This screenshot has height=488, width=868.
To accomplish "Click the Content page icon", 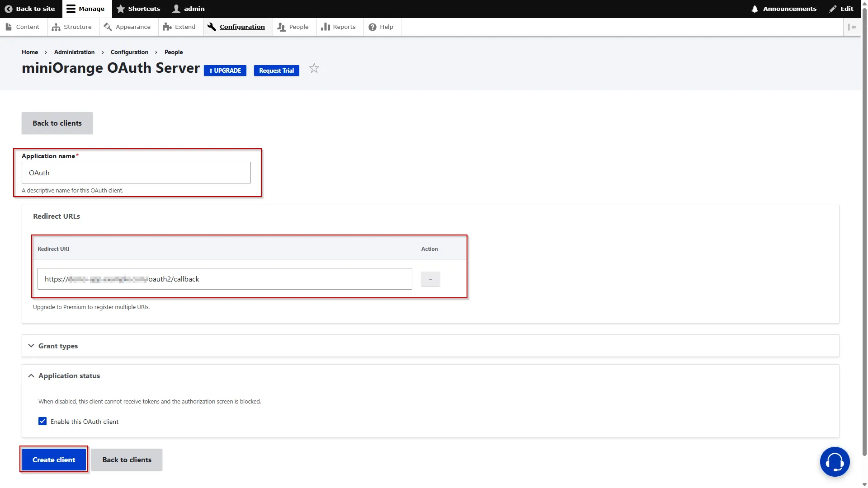I will (x=9, y=27).
